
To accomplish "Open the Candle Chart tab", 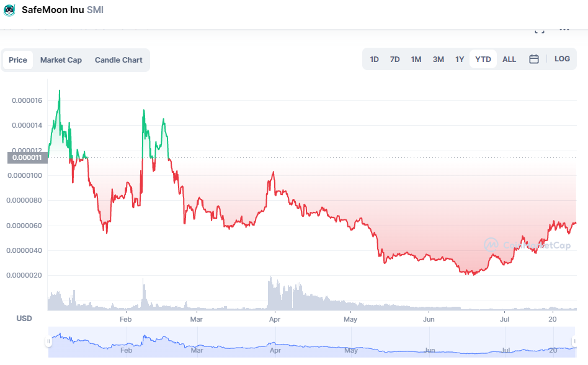I will point(118,60).
